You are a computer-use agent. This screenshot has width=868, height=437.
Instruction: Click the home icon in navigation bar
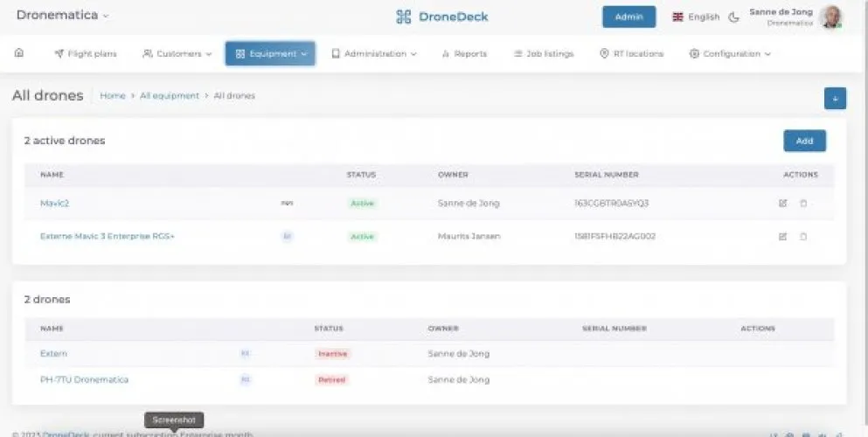tap(19, 53)
